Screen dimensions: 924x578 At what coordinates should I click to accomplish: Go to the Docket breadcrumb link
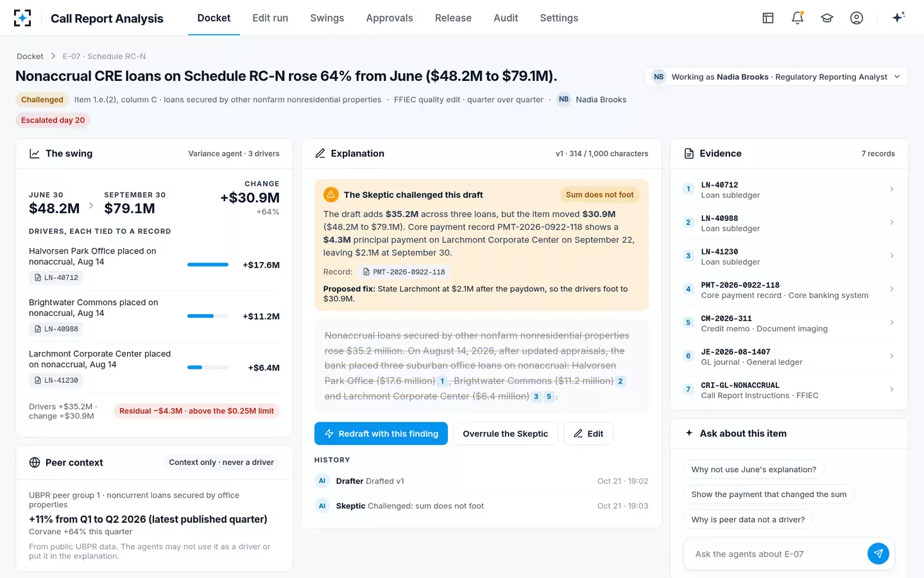(x=30, y=57)
